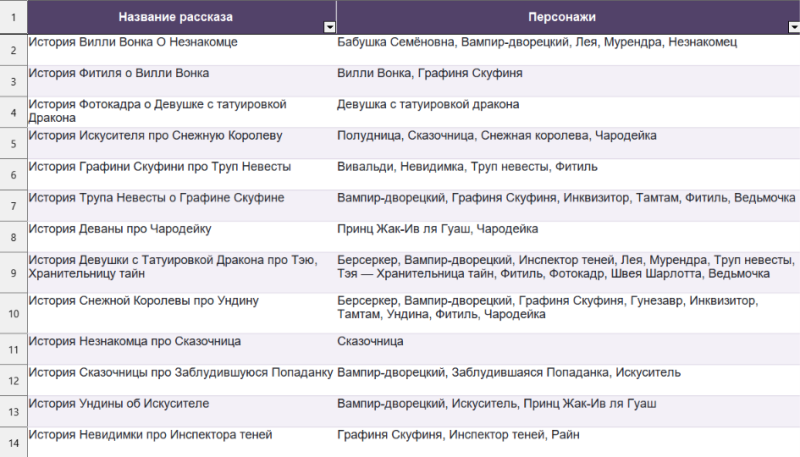
Task: Click characters cell ending 'Фитиль, Ведьмочка' in row 7
Action: (568, 206)
